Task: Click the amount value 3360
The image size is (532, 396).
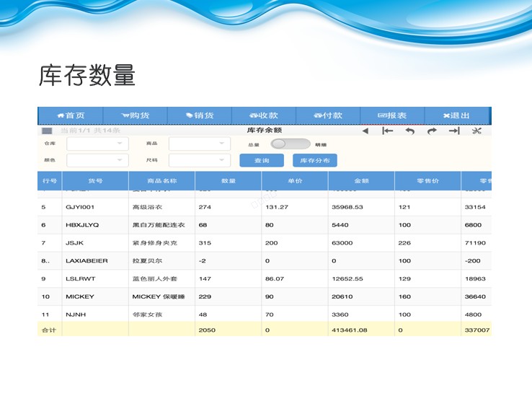Action: point(340,314)
